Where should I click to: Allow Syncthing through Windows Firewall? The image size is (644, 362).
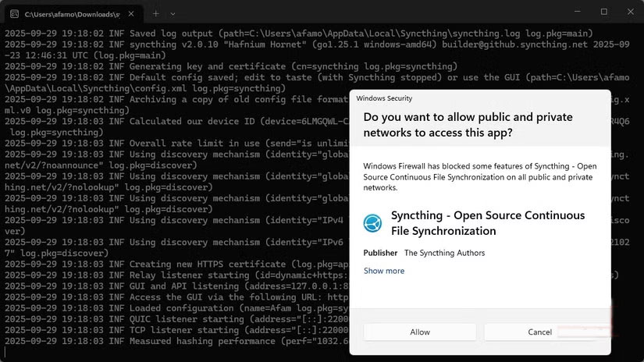click(420, 332)
